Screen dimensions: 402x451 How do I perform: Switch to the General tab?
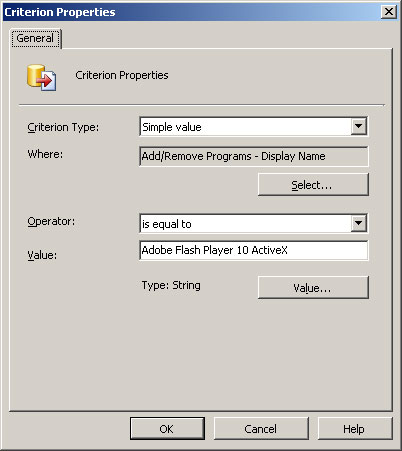(35, 39)
